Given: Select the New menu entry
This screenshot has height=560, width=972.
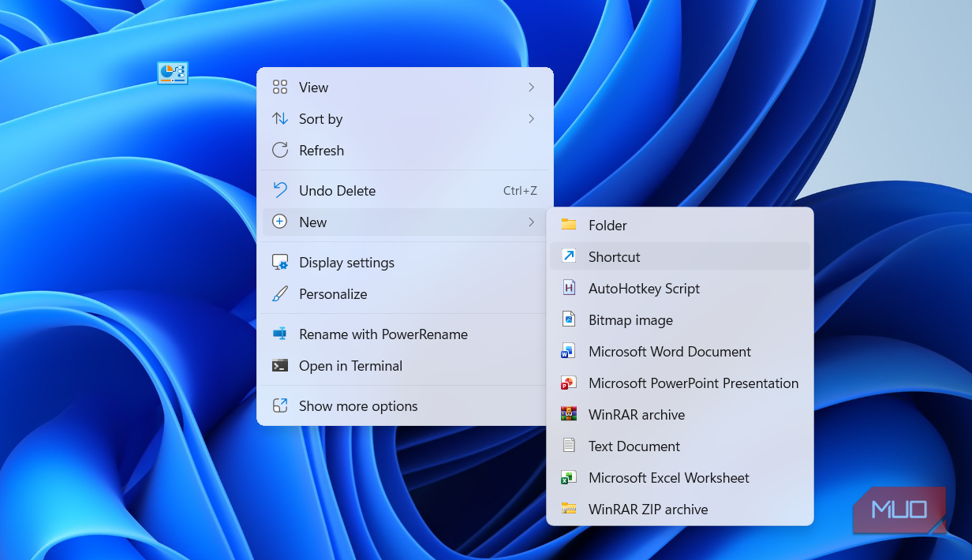Looking at the screenshot, I should point(405,222).
